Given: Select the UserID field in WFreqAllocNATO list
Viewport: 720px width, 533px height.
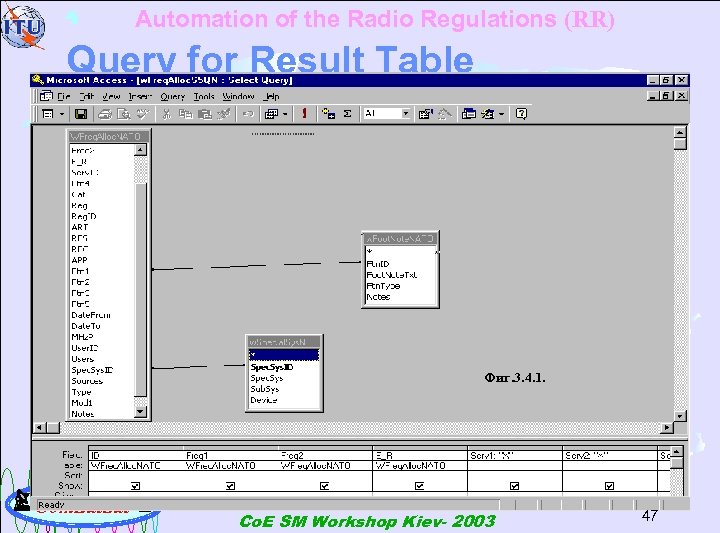Looking at the screenshot, I should tap(84, 348).
